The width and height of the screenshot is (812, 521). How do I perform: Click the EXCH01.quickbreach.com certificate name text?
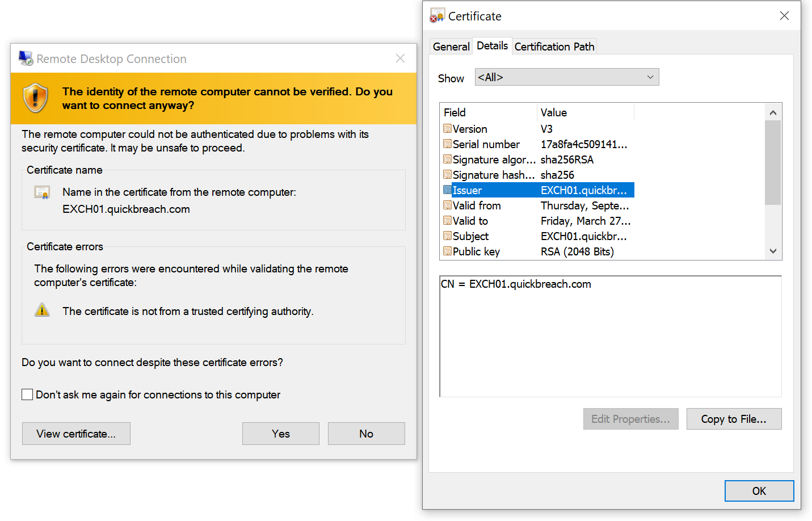coord(126,209)
